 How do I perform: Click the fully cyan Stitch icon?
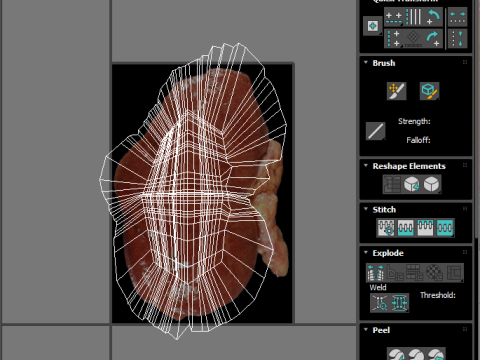click(x=445, y=228)
